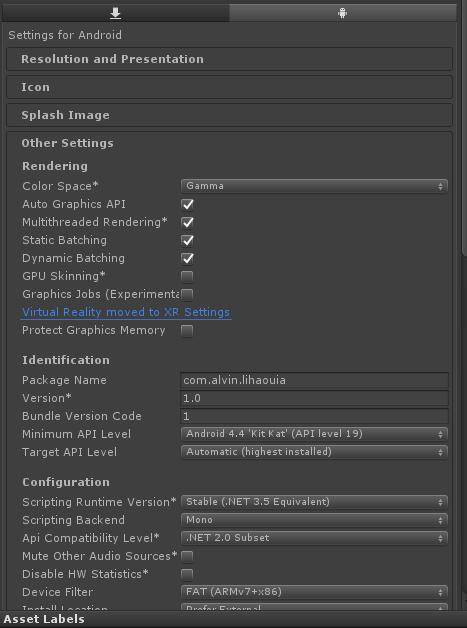Enable GPU Skinning checkbox
The width and height of the screenshot is (467, 628).
187,276
